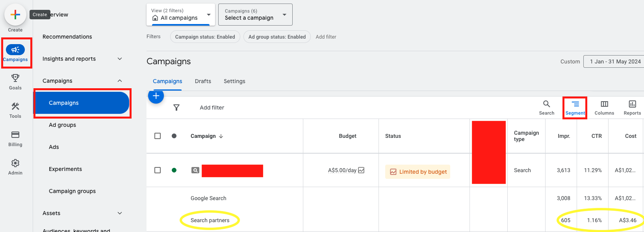Toggle the green campaign status dot

coord(174,170)
